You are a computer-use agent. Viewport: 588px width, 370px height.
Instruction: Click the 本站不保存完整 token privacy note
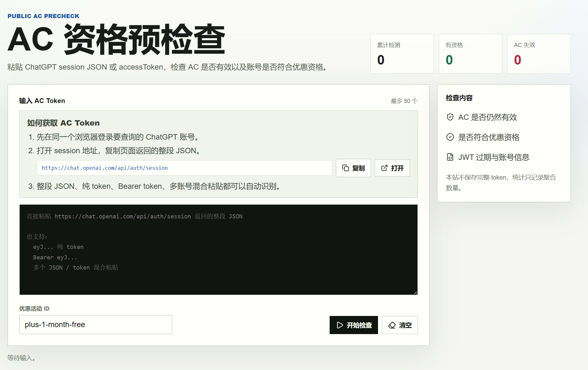pos(501,182)
